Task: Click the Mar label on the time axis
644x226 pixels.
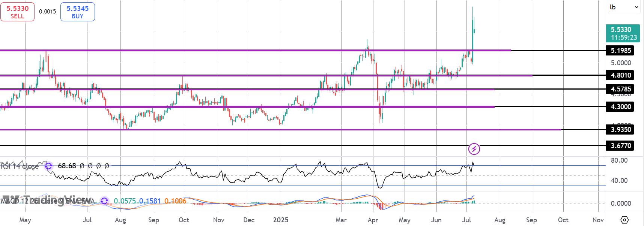Action: coord(341,220)
